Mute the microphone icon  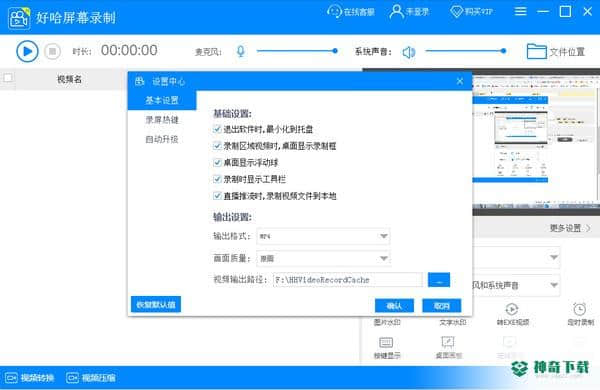point(240,51)
